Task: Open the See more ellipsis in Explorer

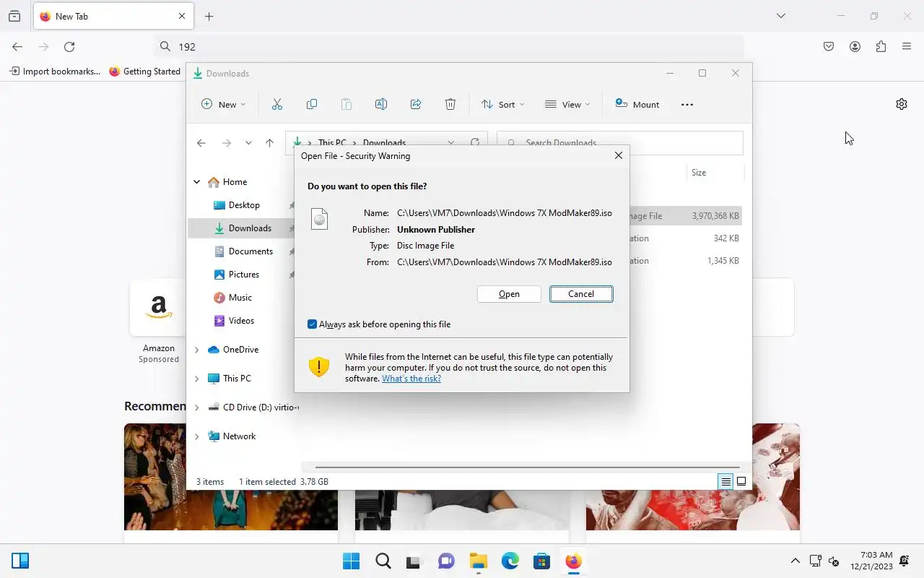Action: click(x=687, y=105)
